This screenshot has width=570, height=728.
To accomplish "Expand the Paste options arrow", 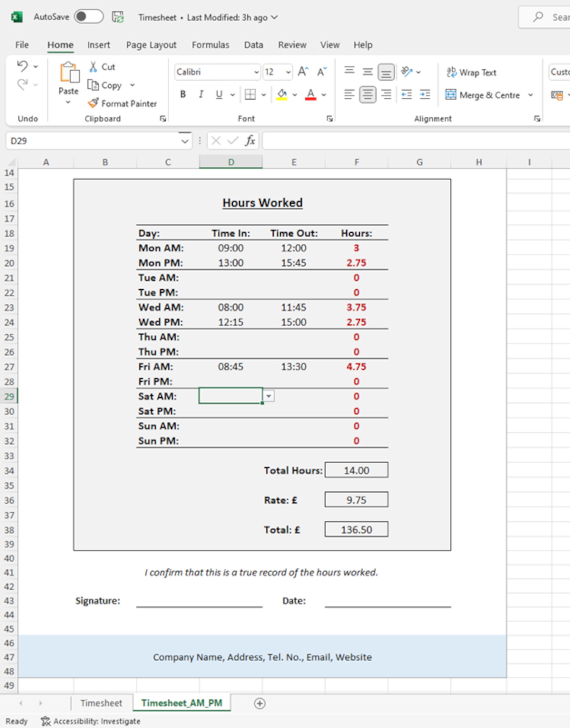I will click(x=68, y=102).
